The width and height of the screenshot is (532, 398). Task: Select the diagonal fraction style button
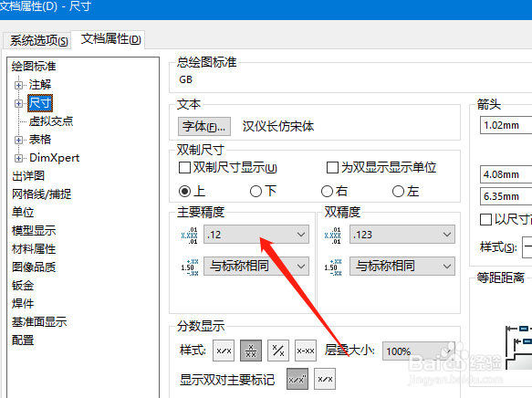[278, 351]
